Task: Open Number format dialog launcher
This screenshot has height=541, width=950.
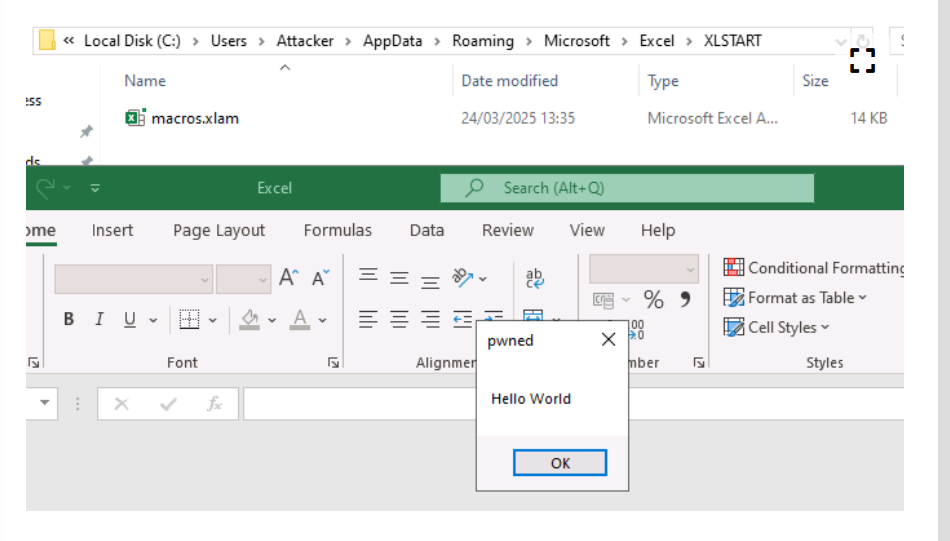Action: (699, 362)
